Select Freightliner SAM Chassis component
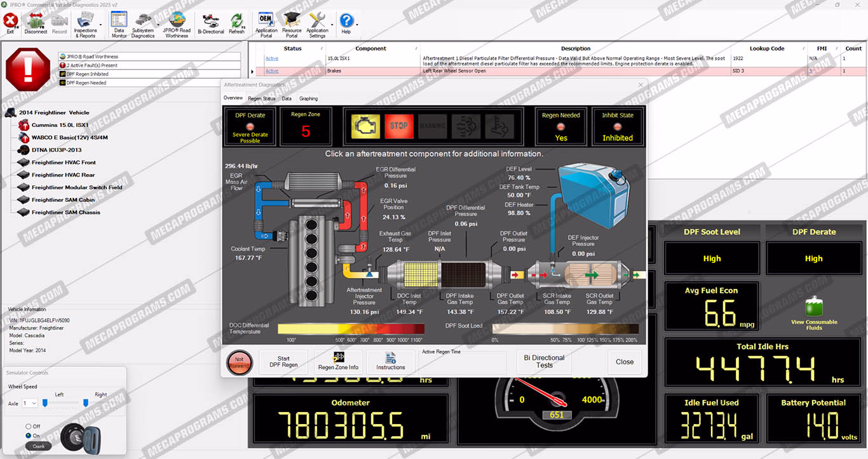 (x=66, y=212)
